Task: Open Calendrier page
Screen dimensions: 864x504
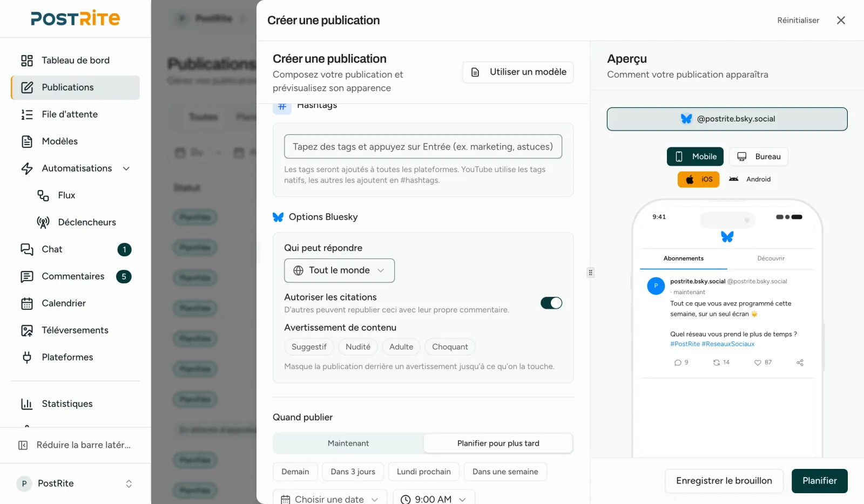Action: [x=75, y=303]
